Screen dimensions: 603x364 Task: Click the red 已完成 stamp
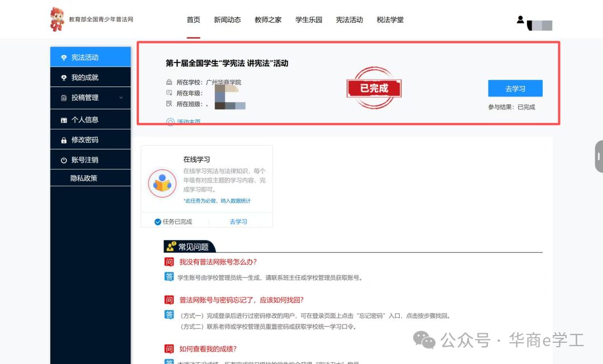pos(374,88)
